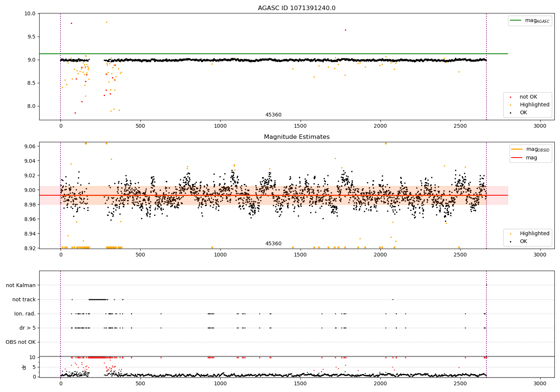Click the 8.5 y-axis tick label
Screen dimensions: 560x392
[31, 83]
